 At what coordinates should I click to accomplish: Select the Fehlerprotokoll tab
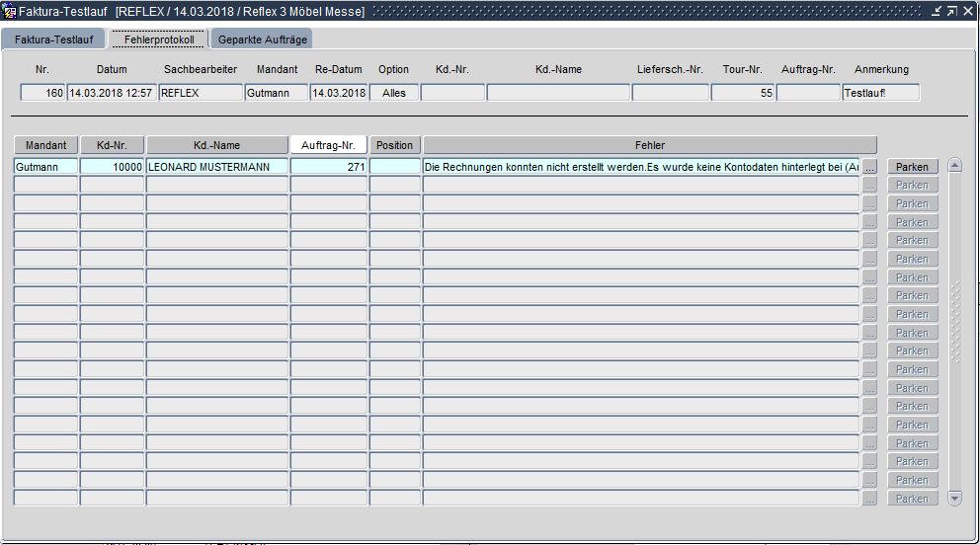pos(159,39)
